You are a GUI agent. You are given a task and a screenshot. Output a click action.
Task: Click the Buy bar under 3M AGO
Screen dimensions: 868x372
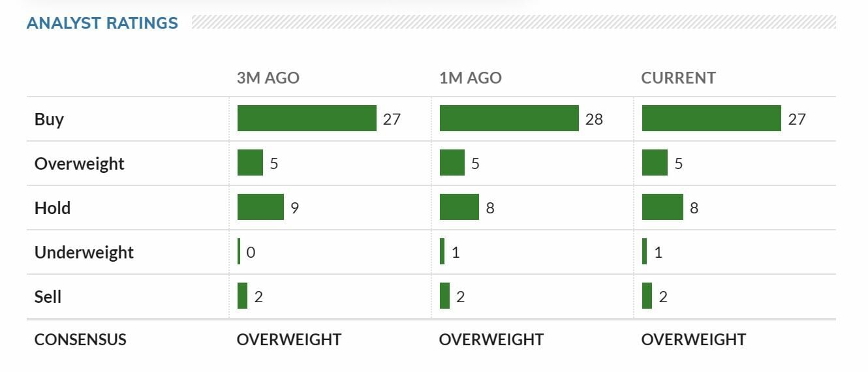click(x=307, y=118)
